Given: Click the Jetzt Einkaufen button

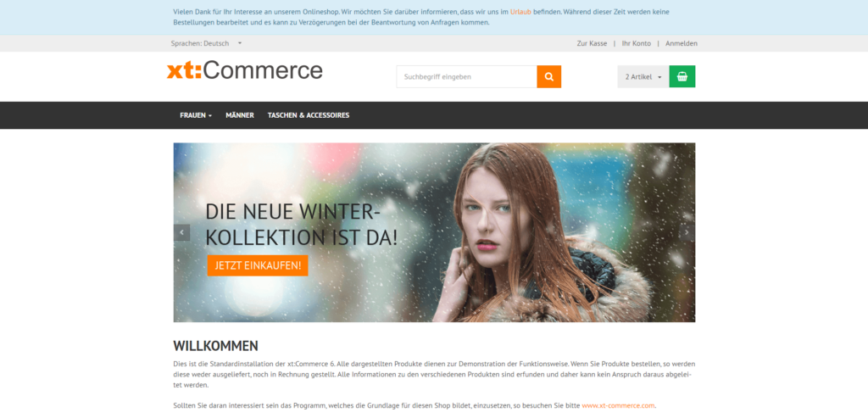Looking at the screenshot, I should pos(258,265).
